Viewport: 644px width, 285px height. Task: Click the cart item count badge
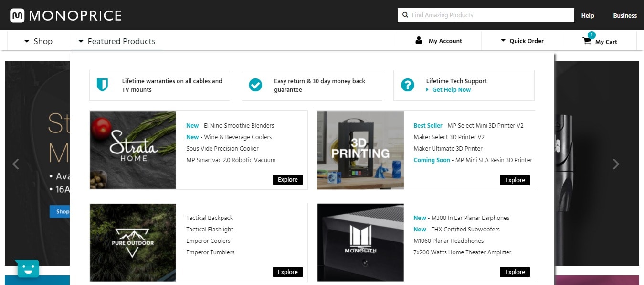(x=592, y=35)
